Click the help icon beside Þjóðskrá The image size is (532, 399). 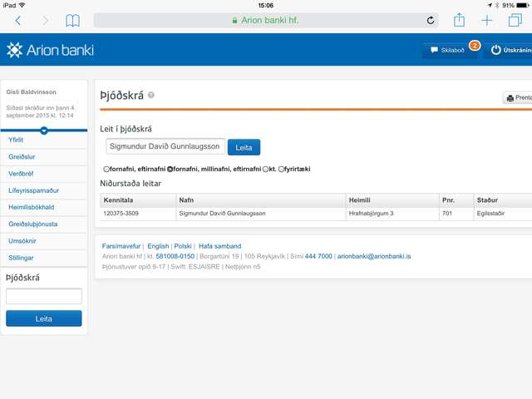click(151, 95)
